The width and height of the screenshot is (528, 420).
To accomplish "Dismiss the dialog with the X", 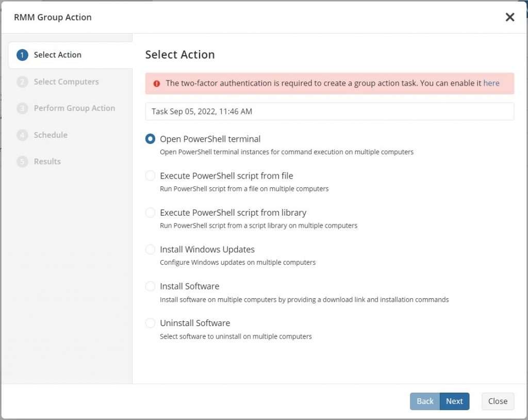I will coord(510,17).
